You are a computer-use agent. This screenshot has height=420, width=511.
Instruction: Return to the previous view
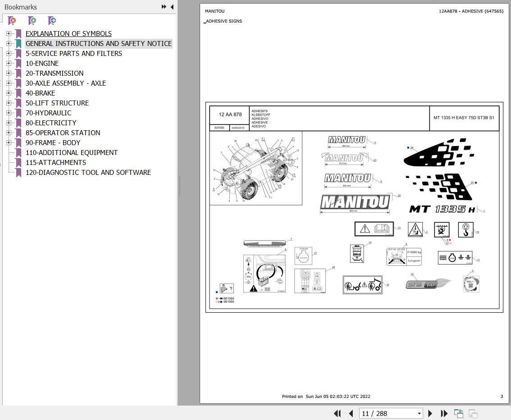(459, 413)
